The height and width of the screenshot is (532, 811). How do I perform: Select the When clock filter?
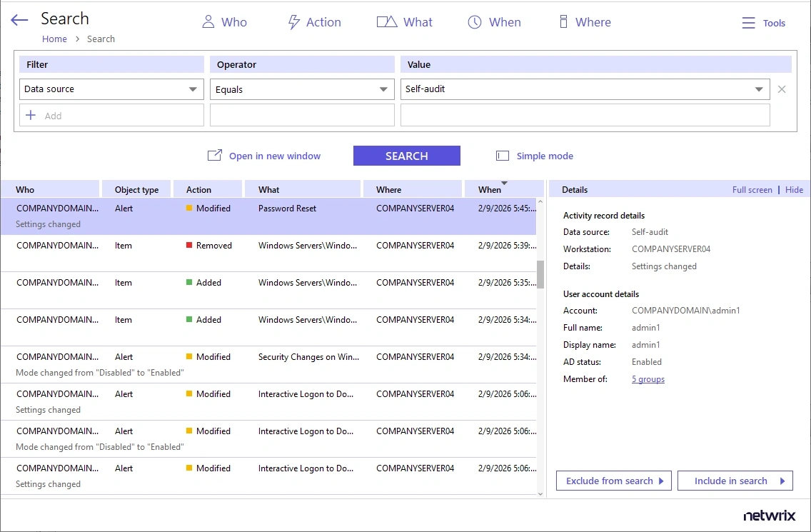(475, 22)
